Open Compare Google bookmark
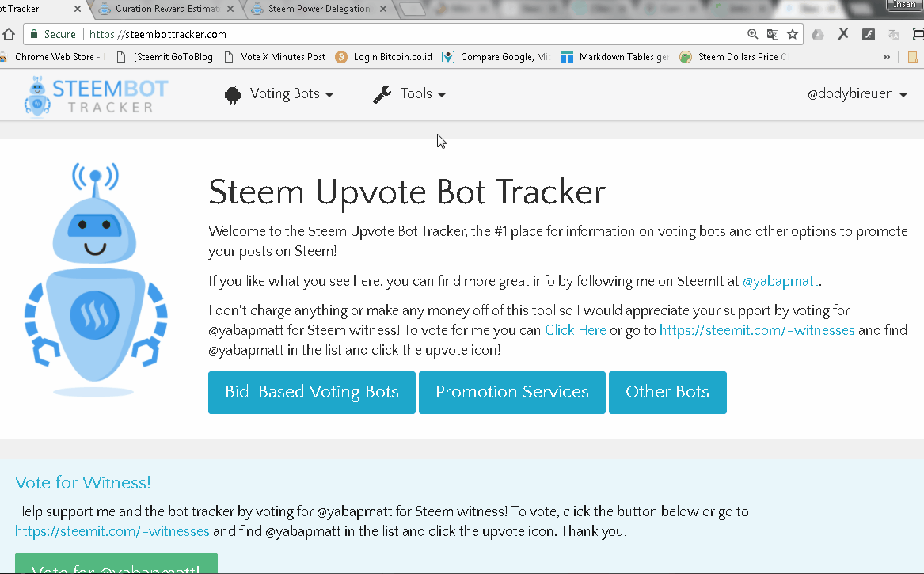Viewport: 924px width, 574px height. pyautogui.click(x=496, y=57)
